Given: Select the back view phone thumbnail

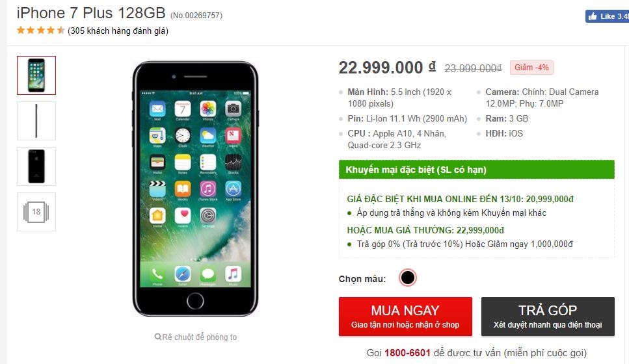Looking at the screenshot, I should (36, 166).
